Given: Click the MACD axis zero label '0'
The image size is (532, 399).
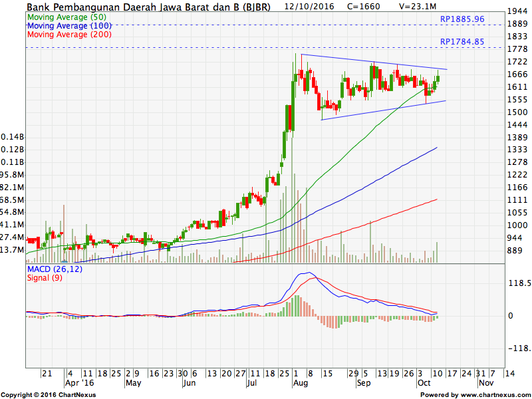Looking at the screenshot, I should [x=511, y=316].
